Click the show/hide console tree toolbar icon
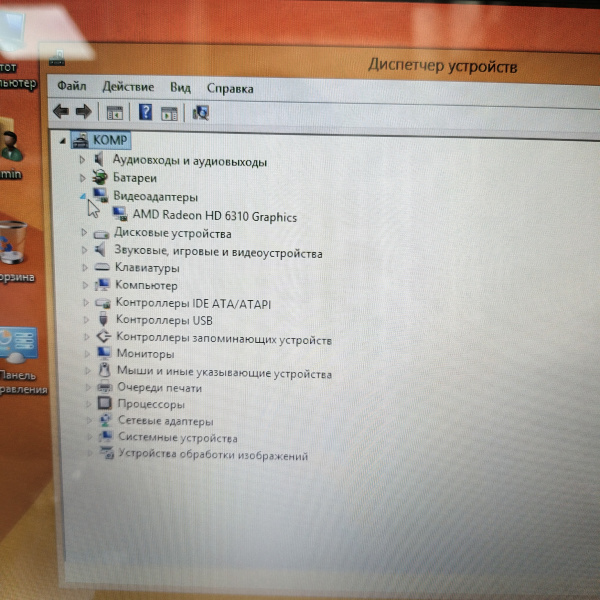This screenshot has width=600, height=600. pos(114,113)
